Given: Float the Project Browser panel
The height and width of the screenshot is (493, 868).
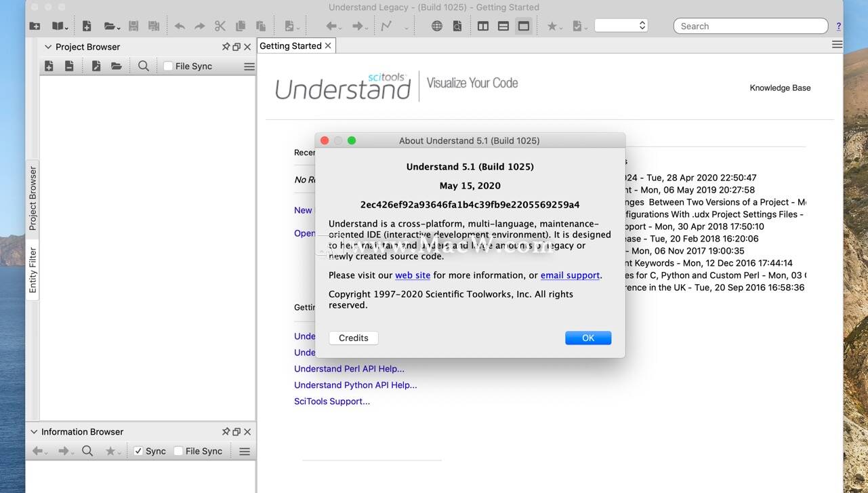Looking at the screenshot, I should [x=236, y=47].
